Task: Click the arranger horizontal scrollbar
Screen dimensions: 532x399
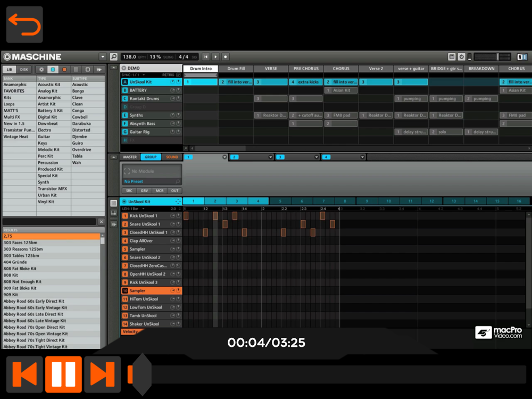Action: tap(220, 148)
